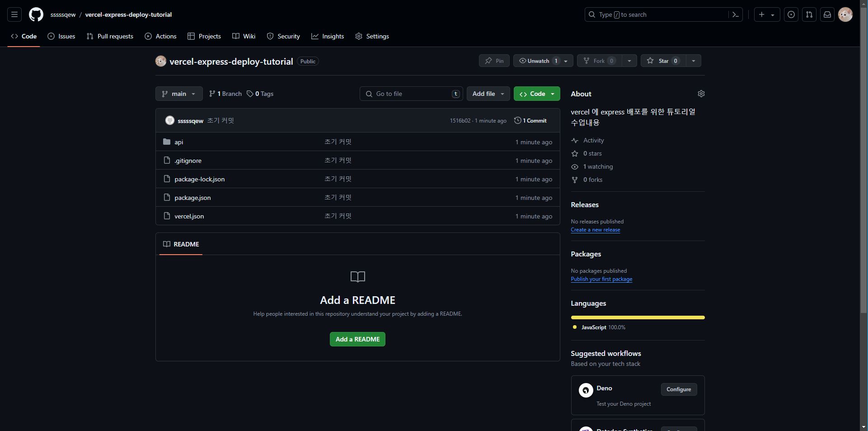
Task: Click the api folder icon
Action: click(x=167, y=142)
